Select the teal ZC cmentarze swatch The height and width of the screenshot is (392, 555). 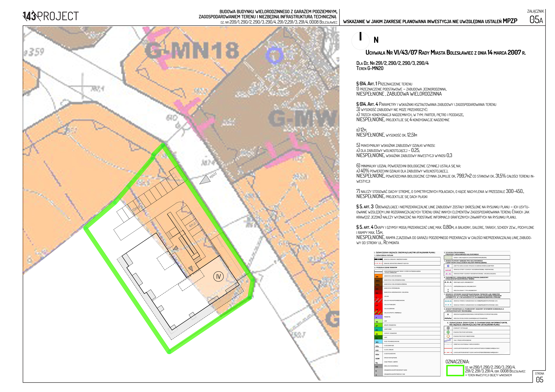[x=379, y=329]
